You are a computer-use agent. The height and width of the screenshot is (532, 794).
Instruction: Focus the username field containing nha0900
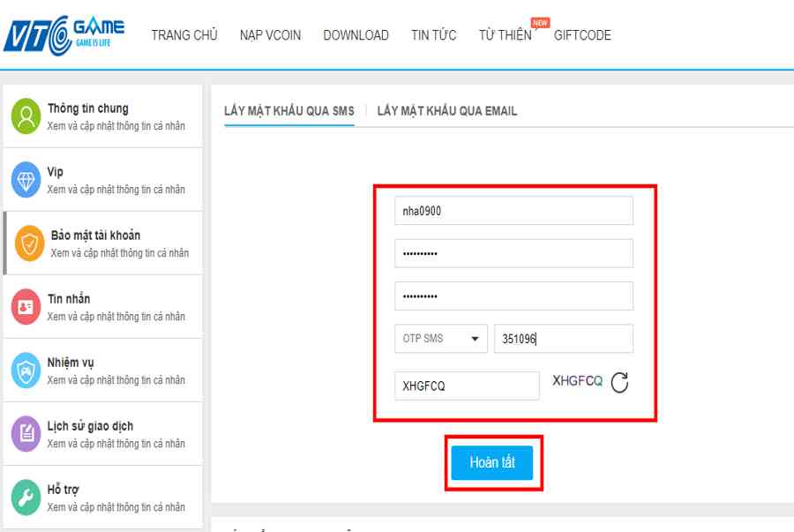513,211
